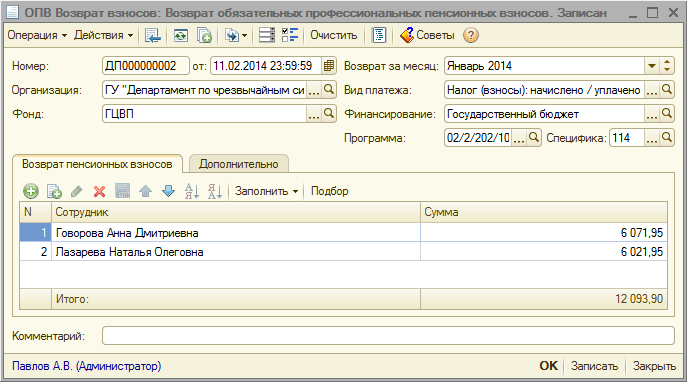This screenshot has height=382, width=687.
Task: Switch to the Дополнительно tab
Action: [239, 164]
